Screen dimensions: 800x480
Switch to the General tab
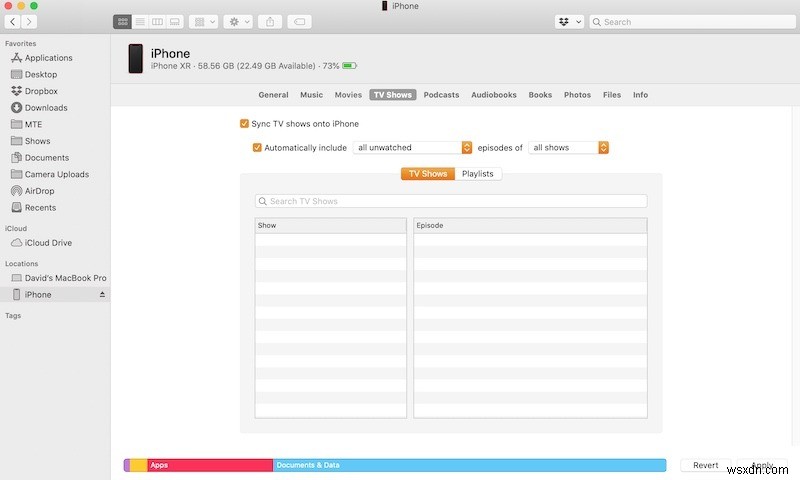click(273, 95)
